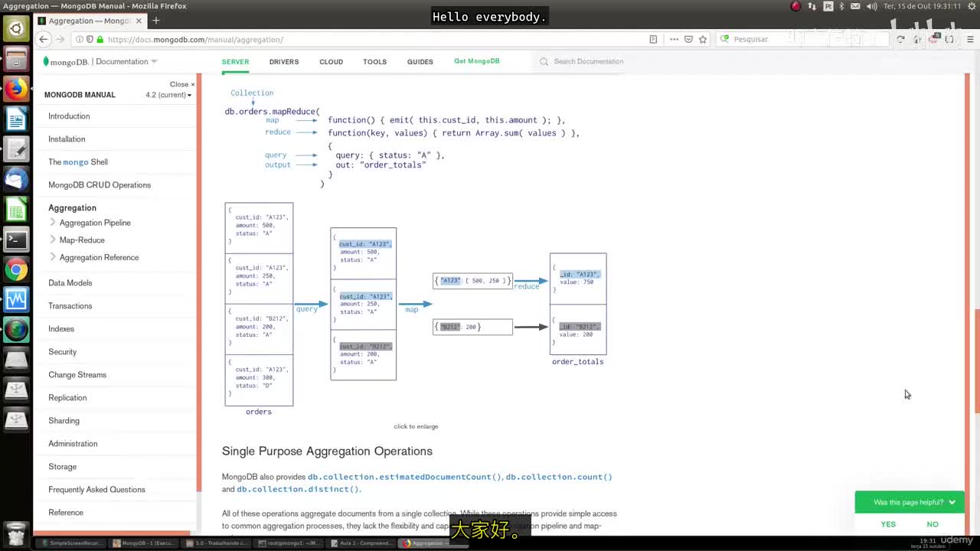Image resolution: width=980 pixels, height=551 pixels.
Task: Open LibreOffice Writer from dock
Action: click(x=16, y=119)
